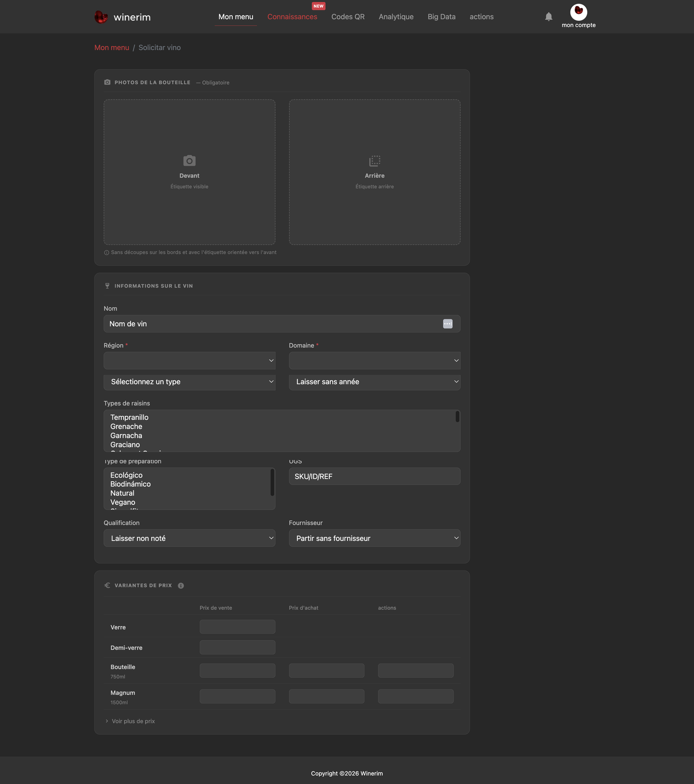Select Vegano preparation type
694x784 pixels.
pos(123,502)
